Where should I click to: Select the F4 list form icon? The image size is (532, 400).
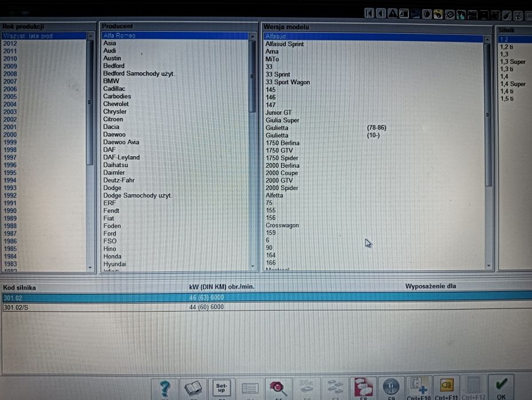(250, 389)
